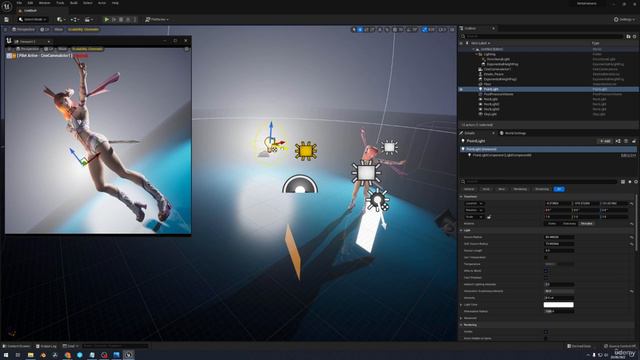The width and height of the screenshot is (640, 360).
Task: Open the Settings menu at top right
Action: [624, 19]
